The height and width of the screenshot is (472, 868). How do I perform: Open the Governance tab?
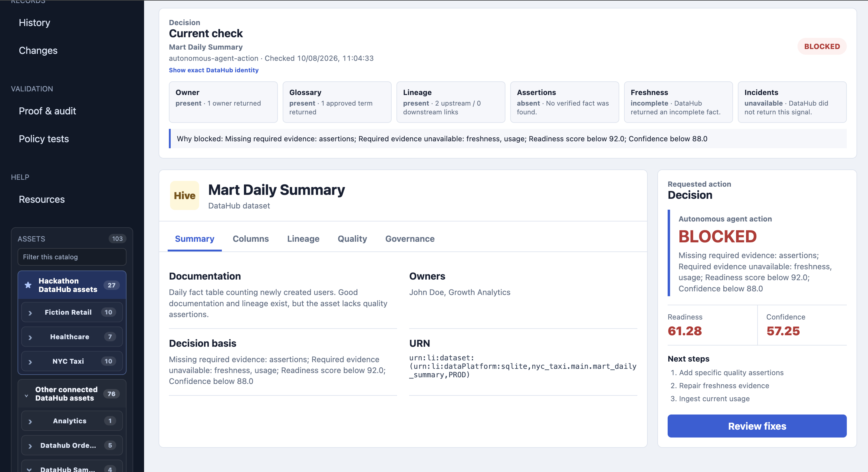coord(410,238)
